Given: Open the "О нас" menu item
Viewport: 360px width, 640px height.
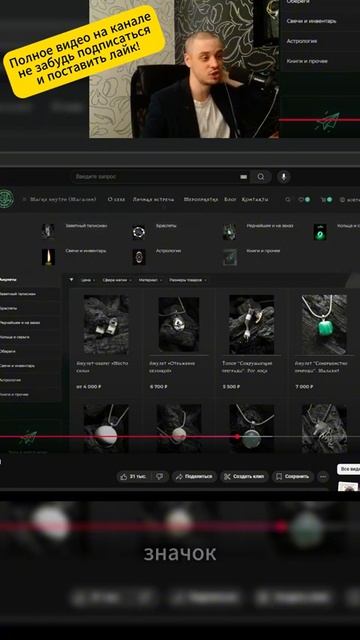Looking at the screenshot, I should click(116, 199).
